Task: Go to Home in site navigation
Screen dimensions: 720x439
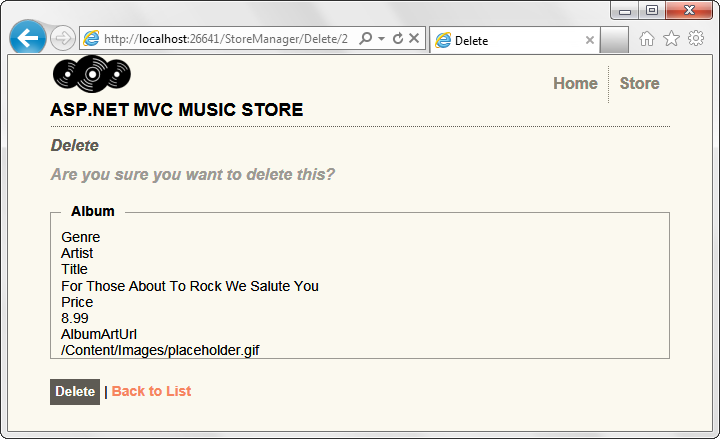Action: [x=575, y=83]
